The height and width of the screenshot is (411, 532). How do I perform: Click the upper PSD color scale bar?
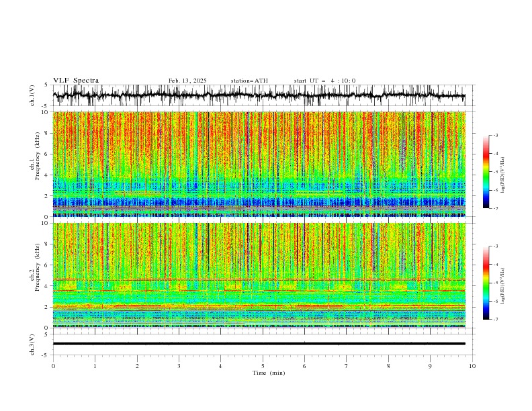[x=486, y=172]
